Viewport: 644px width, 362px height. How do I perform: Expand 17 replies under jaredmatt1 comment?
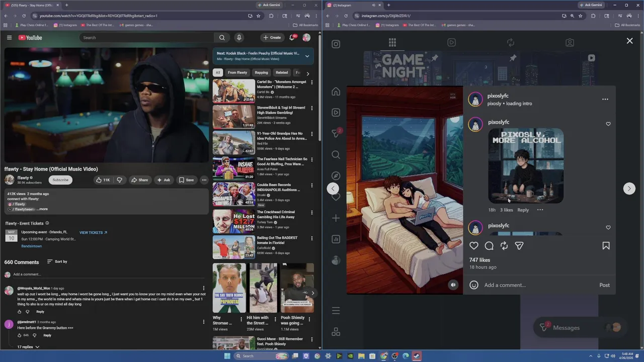(x=28, y=347)
